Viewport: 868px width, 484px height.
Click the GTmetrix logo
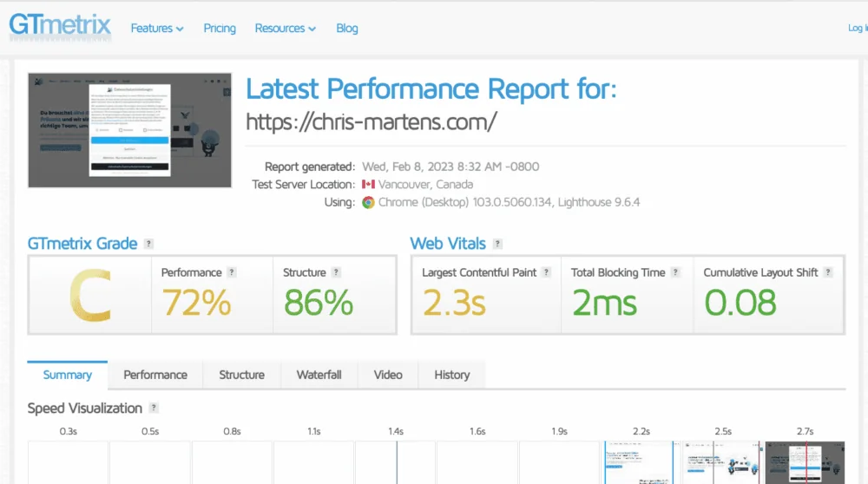pyautogui.click(x=60, y=25)
